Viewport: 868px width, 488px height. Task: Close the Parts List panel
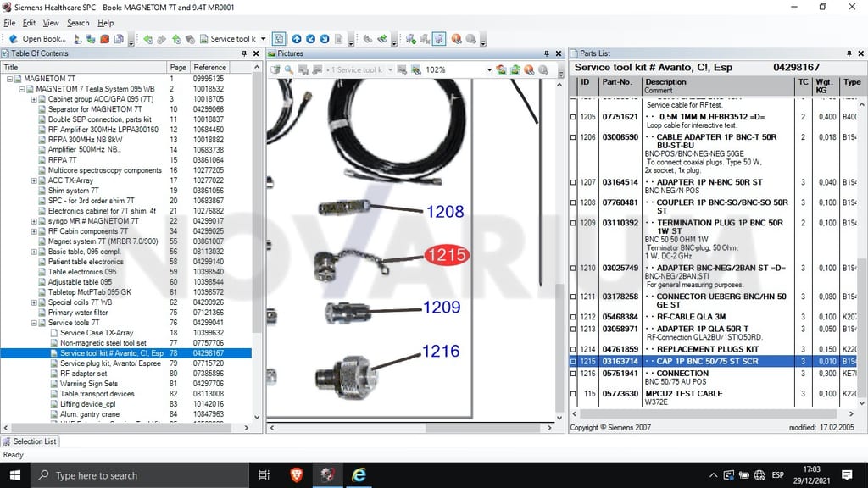click(861, 53)
